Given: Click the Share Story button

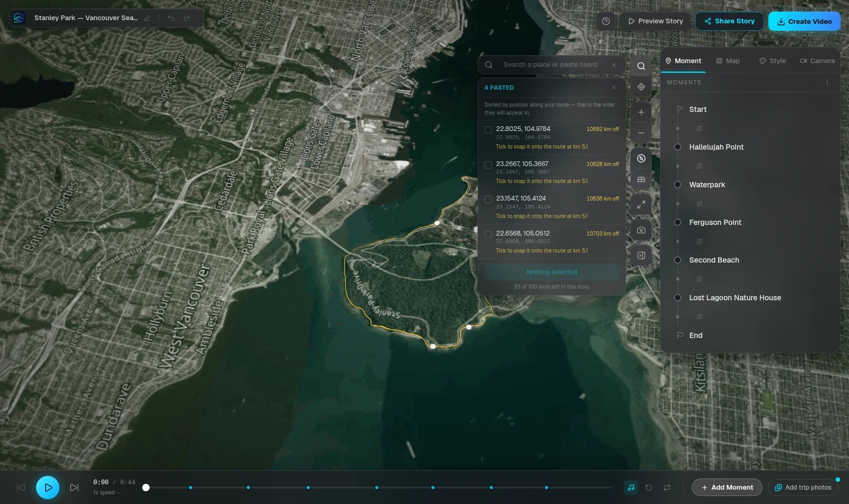Looking at the screenshot, I should tap(730, 21).
